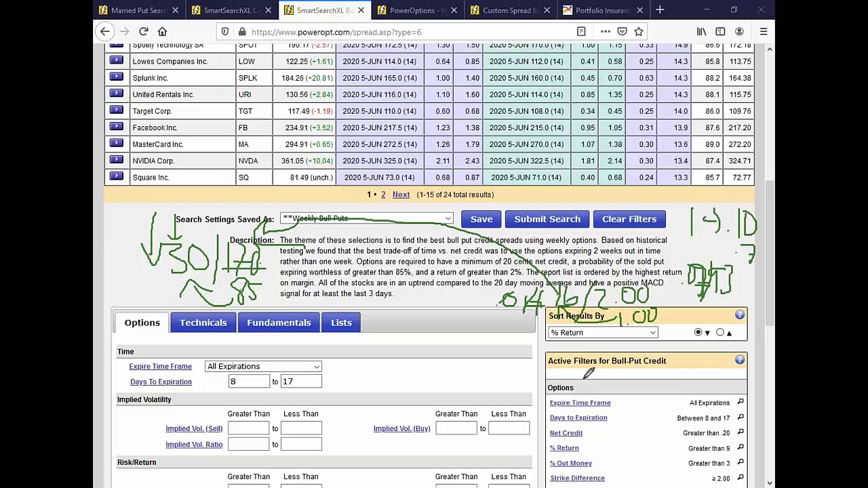Click magnifier icon next to Days to Expiration filter
This screenshot has height=488, width=868.
tap(741, 417)
